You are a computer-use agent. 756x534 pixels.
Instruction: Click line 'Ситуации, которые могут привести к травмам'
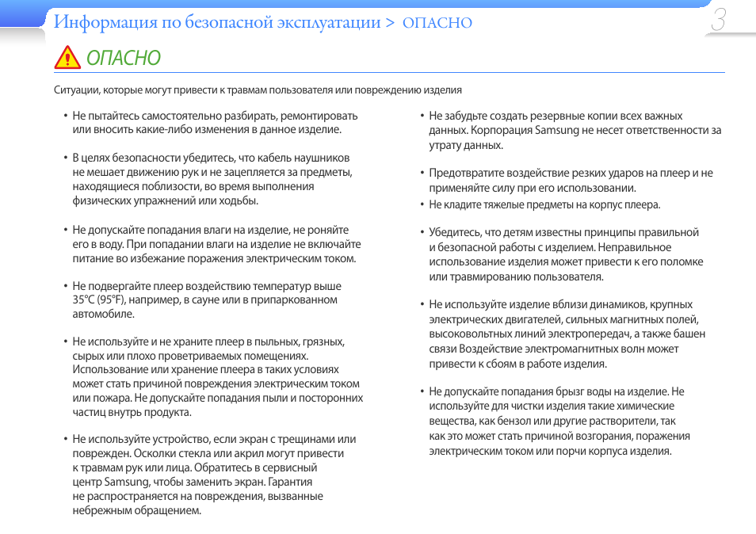point(258,90)
